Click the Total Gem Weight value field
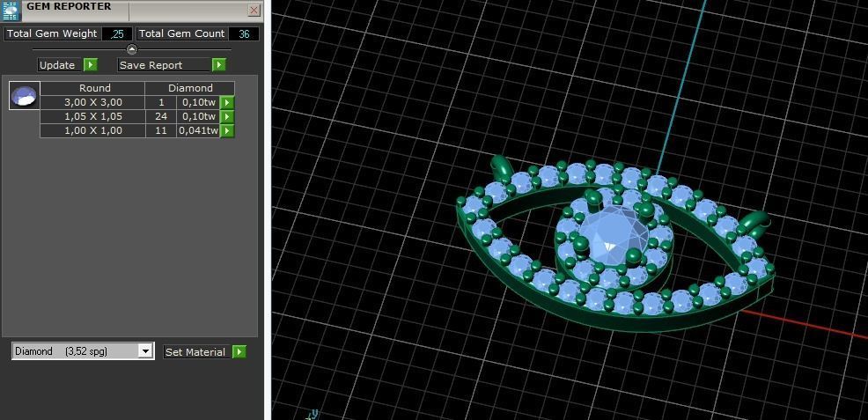The image size is (868, 420). [x=117, y=33]
